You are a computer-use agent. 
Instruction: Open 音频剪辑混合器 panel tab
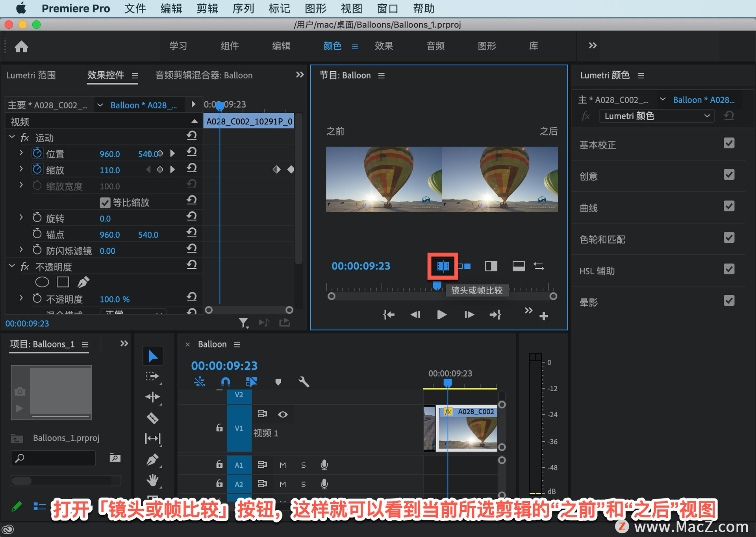(204, 75)
